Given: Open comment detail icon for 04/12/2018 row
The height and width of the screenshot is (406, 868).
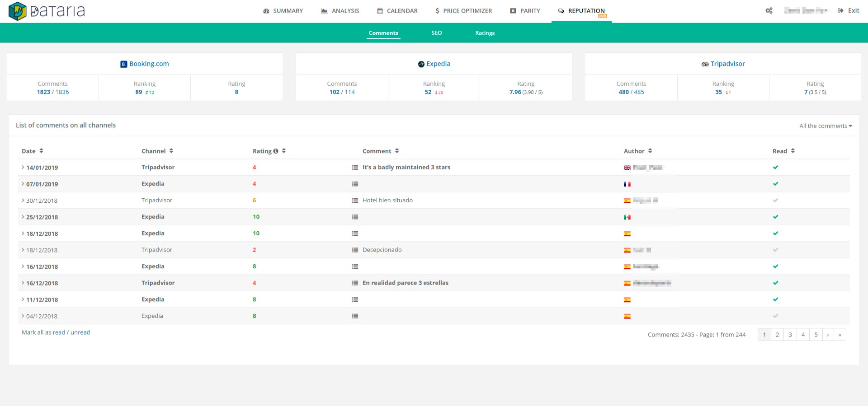Looking at the screenshot, I should [x=355, y=316].
